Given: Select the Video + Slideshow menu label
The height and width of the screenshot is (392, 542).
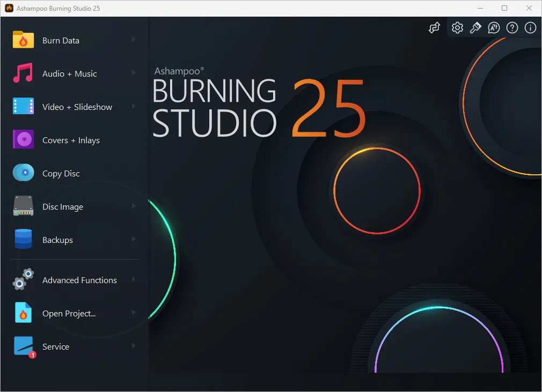Looking at the screenshot, I should coord(77,107).
